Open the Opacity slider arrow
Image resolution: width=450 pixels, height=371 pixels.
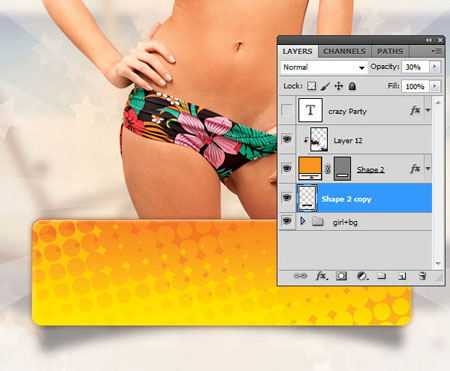(434, 67)
